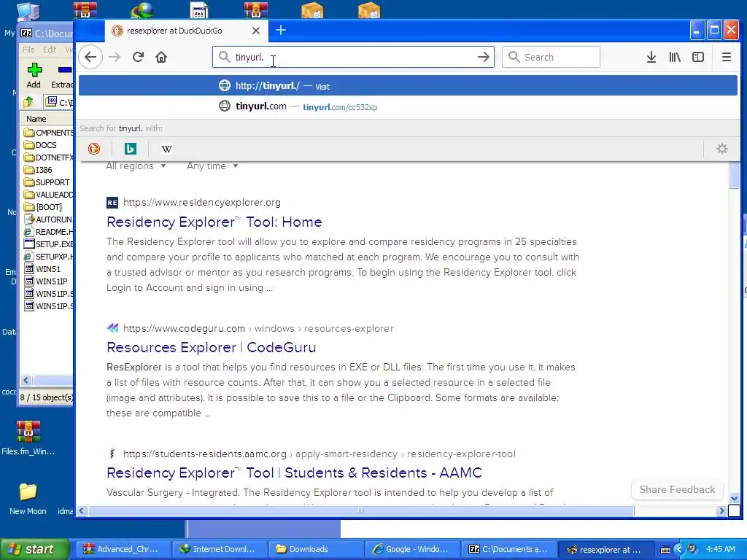This screenshot has height=560, width=747.
Task: Open the Edit menu in 7-Zip
Action: (50, 50)
